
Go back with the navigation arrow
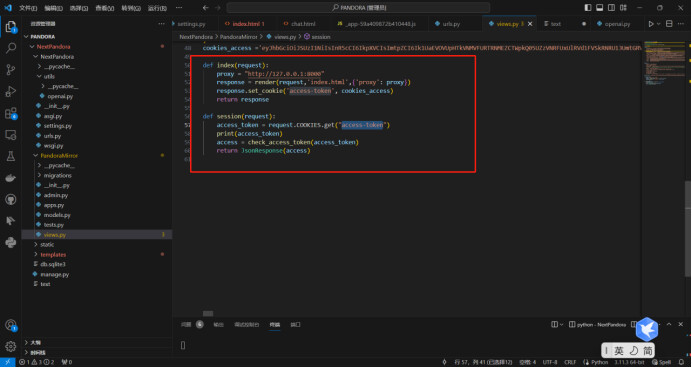tap(205, 8)
